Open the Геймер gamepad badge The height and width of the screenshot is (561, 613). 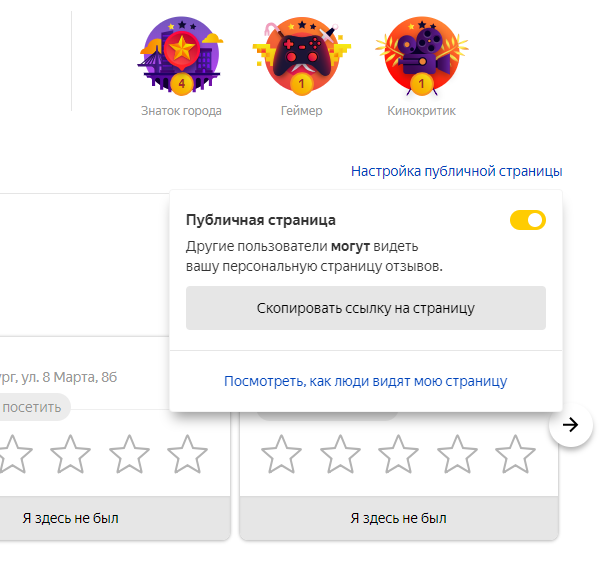pyautogui.click(x=301, y=56)
